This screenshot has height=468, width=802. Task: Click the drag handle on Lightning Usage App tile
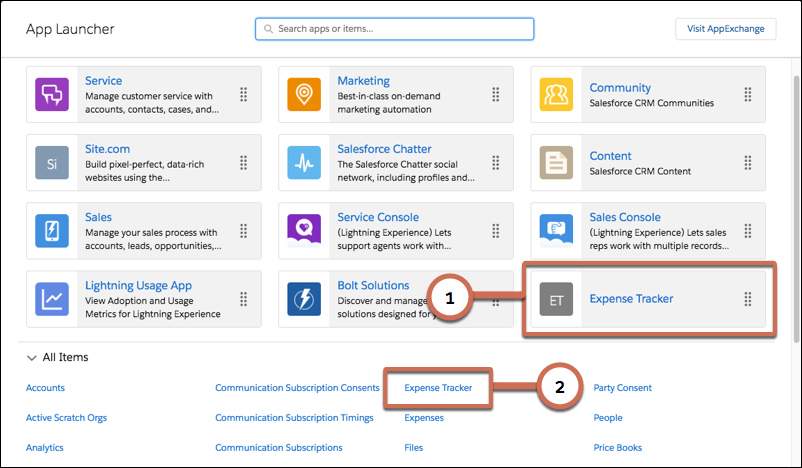243,299
